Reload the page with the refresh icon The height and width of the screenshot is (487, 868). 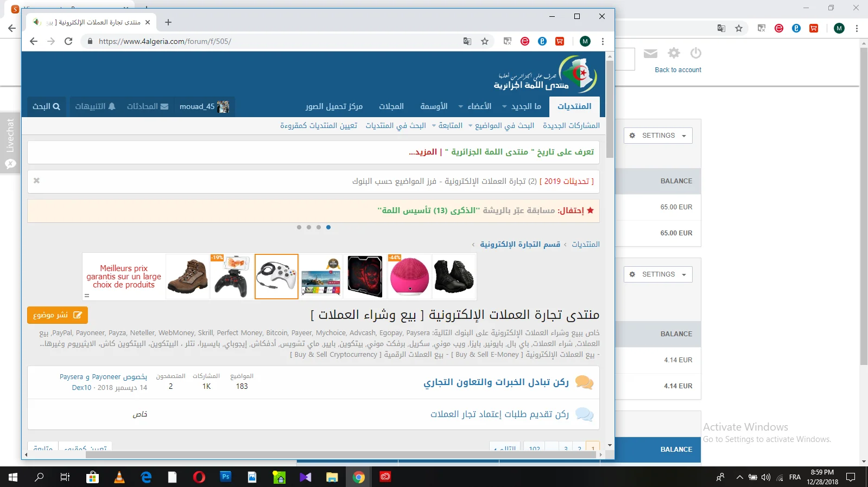click(68, 41)
